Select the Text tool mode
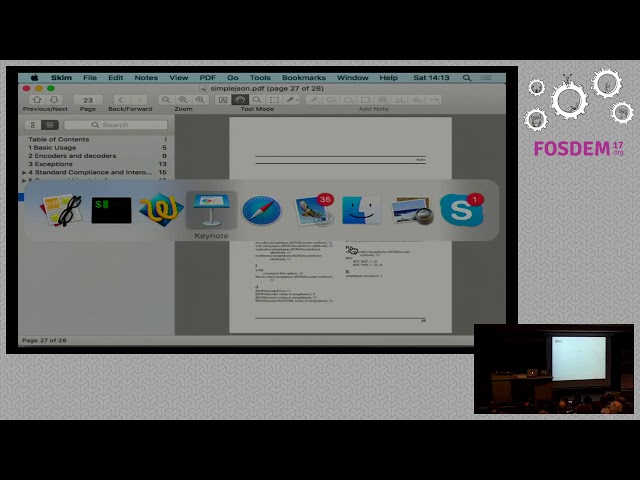Image resolution: width=640 pixels, height=480 pixels. (223, 100)
